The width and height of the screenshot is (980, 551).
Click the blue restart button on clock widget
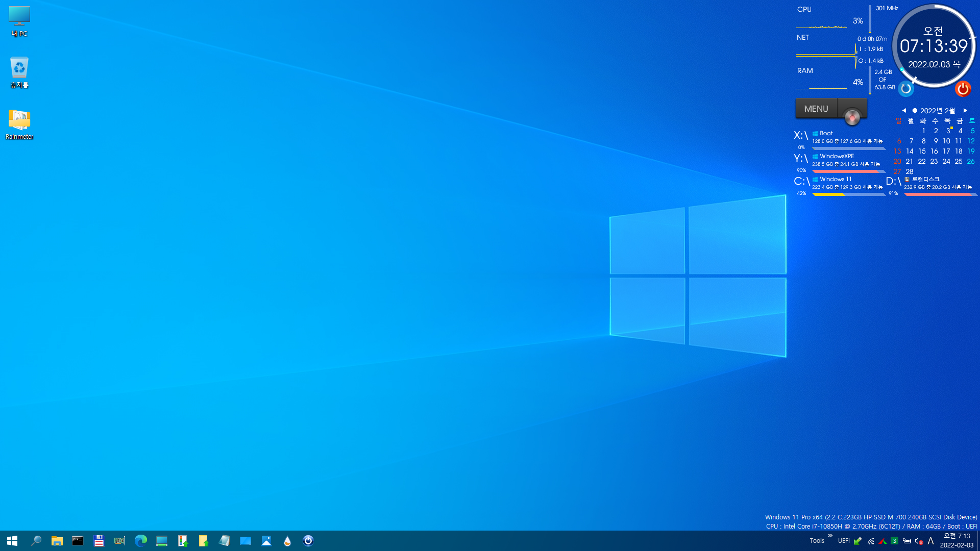[906, 89]
